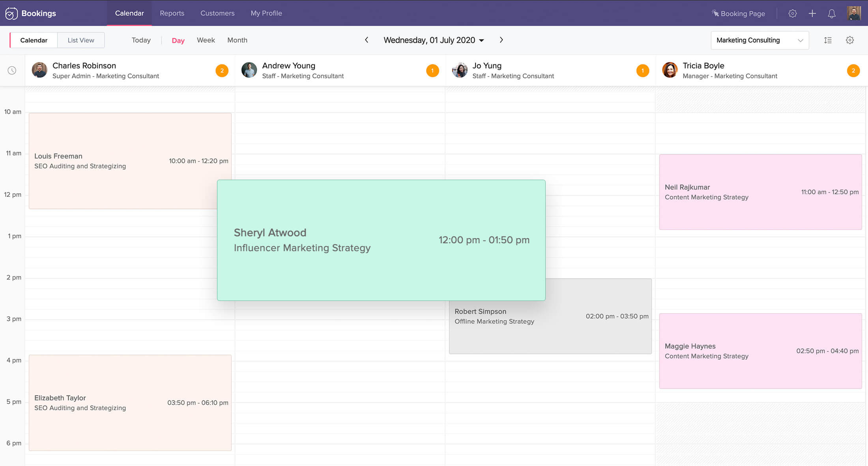Click the Charles Robinson staff name
The width and height of the screenshot is (868, 466).
coord(84,66)
